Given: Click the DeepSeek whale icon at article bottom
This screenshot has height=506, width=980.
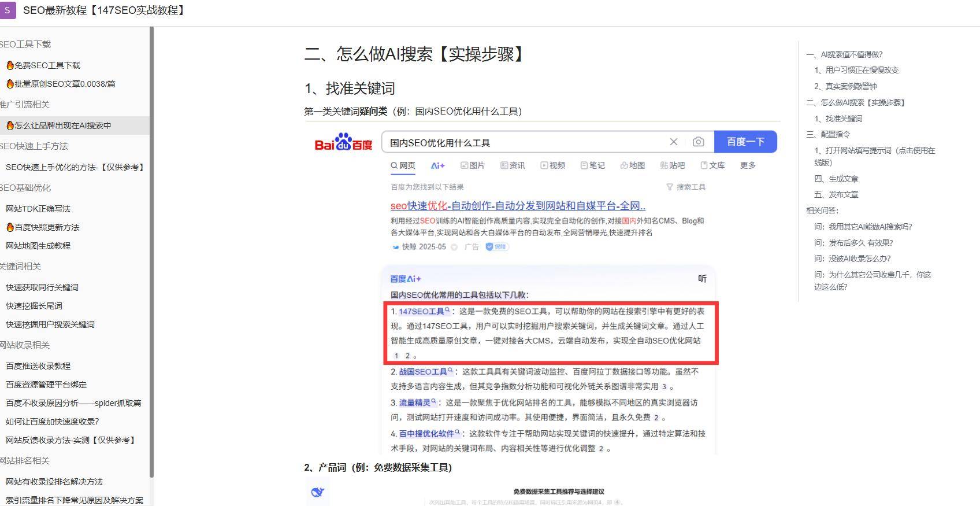Looking at the screenshot, I should (317, 492).
